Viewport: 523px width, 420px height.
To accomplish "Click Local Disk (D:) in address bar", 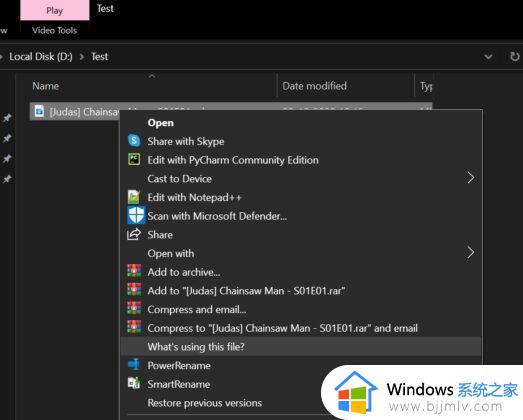I will click(41, 57).
